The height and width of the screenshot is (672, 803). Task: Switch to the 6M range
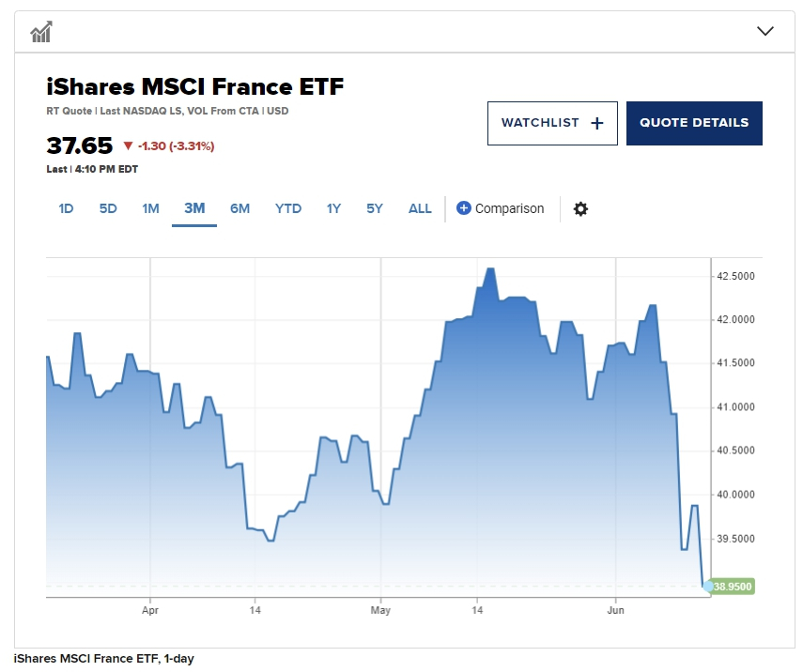pos(240,208)
